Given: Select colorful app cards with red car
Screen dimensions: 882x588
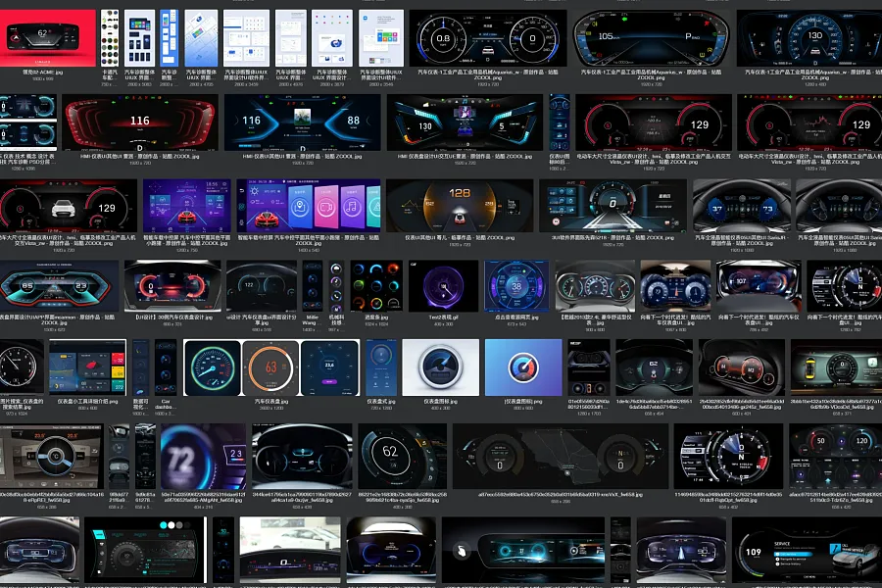Looking at the screenshot, I should [x=309, y=206].
